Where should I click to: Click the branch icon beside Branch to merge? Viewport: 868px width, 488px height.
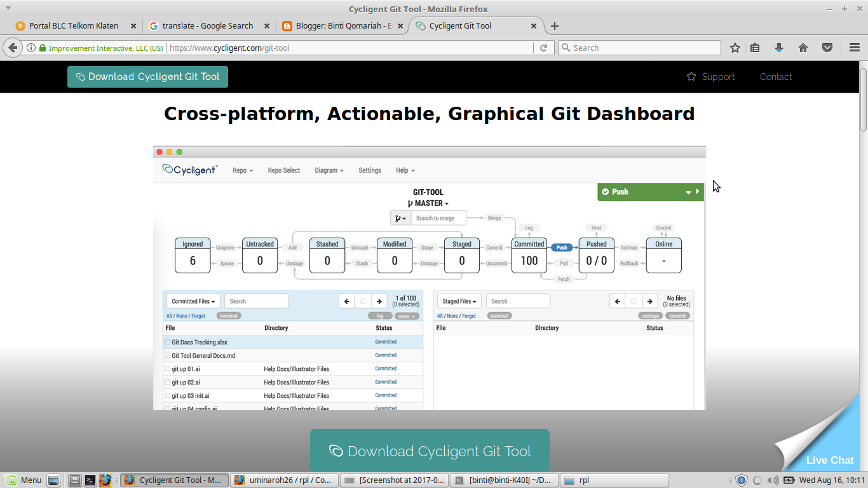tap(400, 217)
